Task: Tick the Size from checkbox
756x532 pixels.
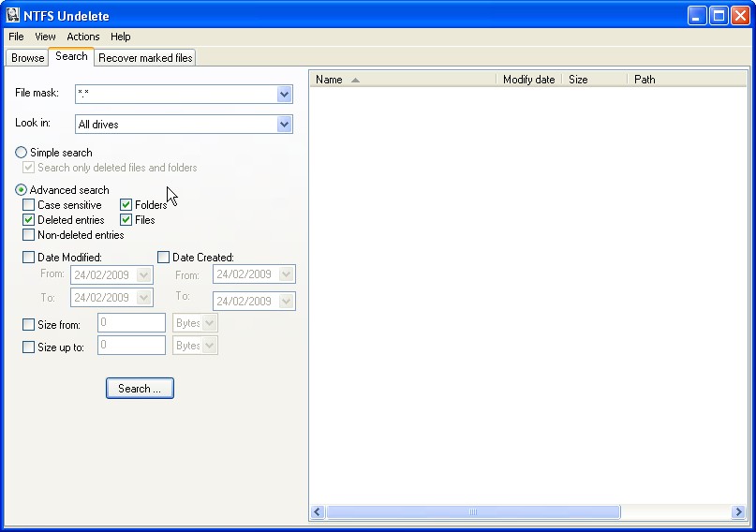Action: tap(28, 325)
